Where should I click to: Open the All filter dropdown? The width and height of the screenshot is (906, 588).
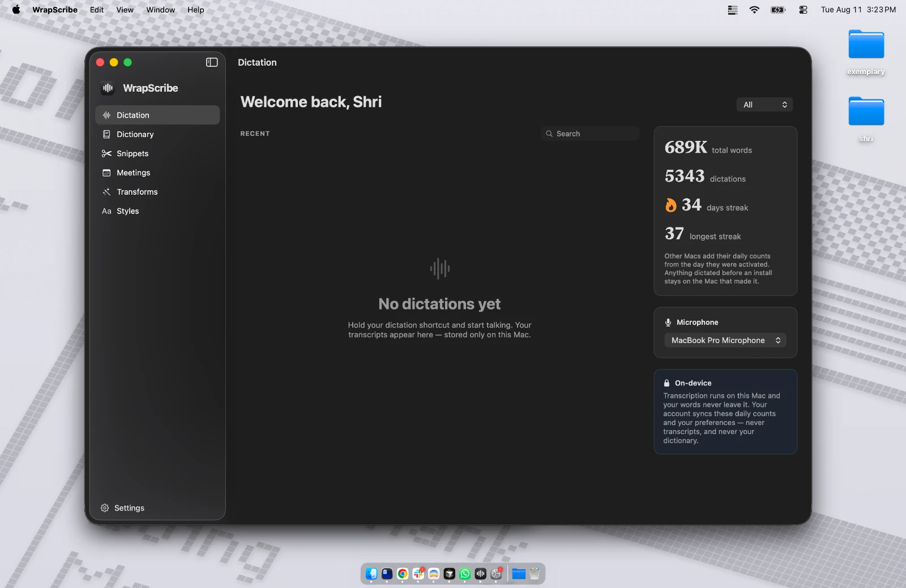[x=764, y=105]
